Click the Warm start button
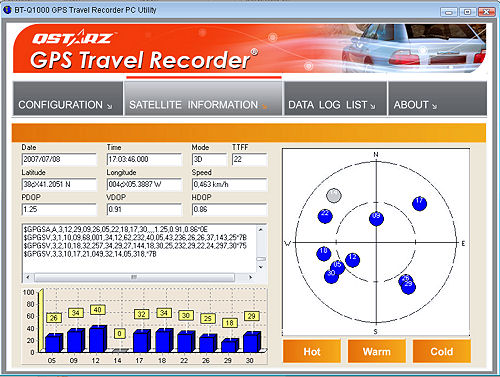This screenshot has height=377, width=500. [x=377, y=351]
